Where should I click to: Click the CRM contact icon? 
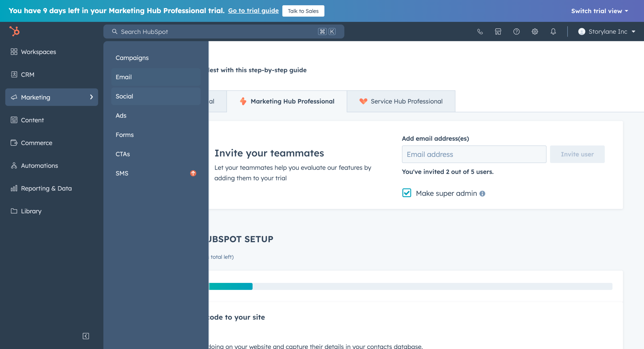(14, 75)
